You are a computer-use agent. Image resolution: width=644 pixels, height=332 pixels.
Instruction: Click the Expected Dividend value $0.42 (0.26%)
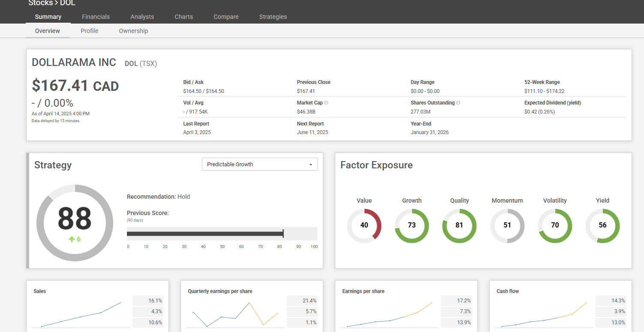539,112
